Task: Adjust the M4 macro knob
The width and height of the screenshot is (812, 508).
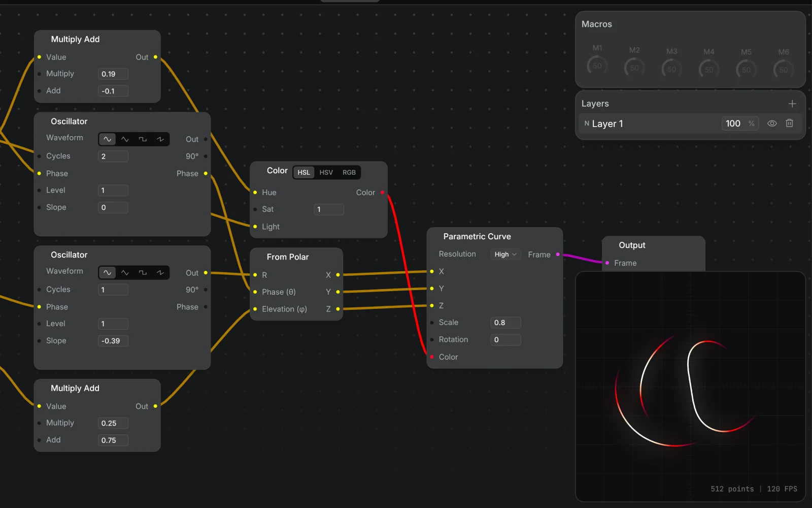Action: click(x=709, y=69)
